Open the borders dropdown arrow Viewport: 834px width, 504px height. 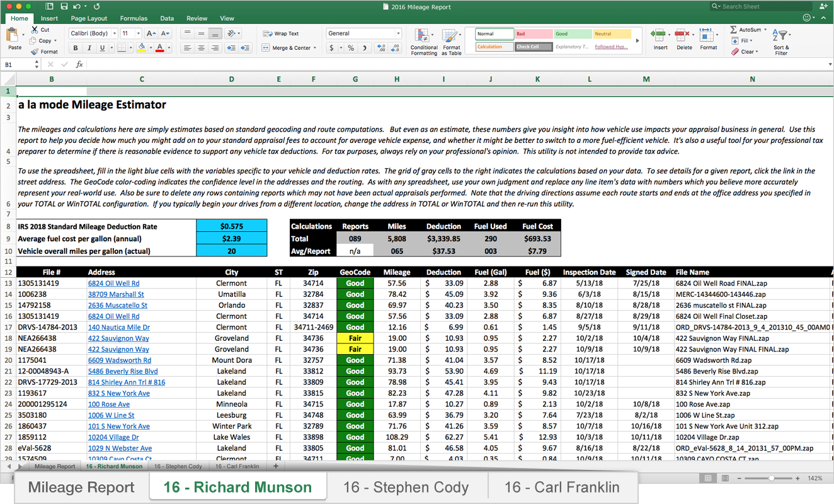click(x=130, y=48)
